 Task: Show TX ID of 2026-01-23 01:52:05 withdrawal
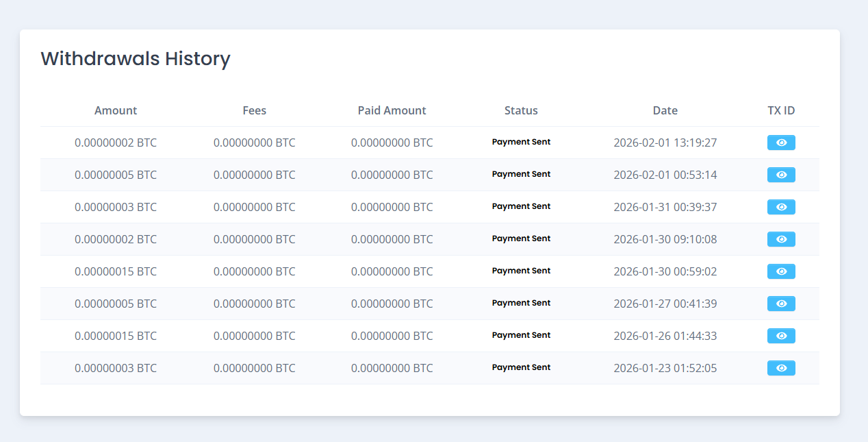tap(781, 368)
